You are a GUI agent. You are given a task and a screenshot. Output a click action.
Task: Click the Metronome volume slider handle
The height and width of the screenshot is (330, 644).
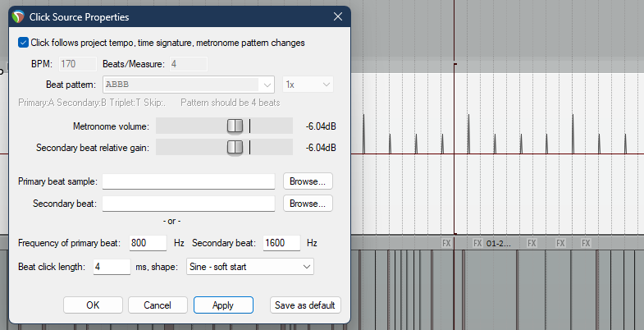(x=235, y=126)
